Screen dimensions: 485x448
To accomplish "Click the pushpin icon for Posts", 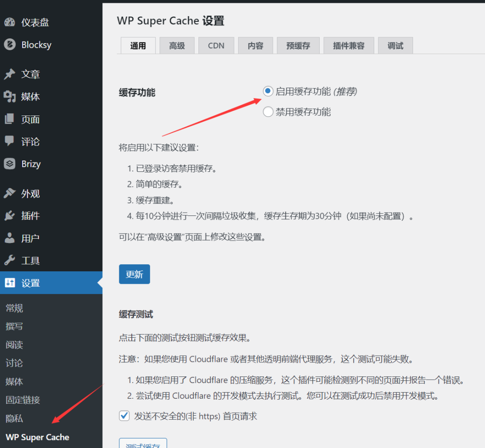I will pyautogui.click(x=9, y=74).
